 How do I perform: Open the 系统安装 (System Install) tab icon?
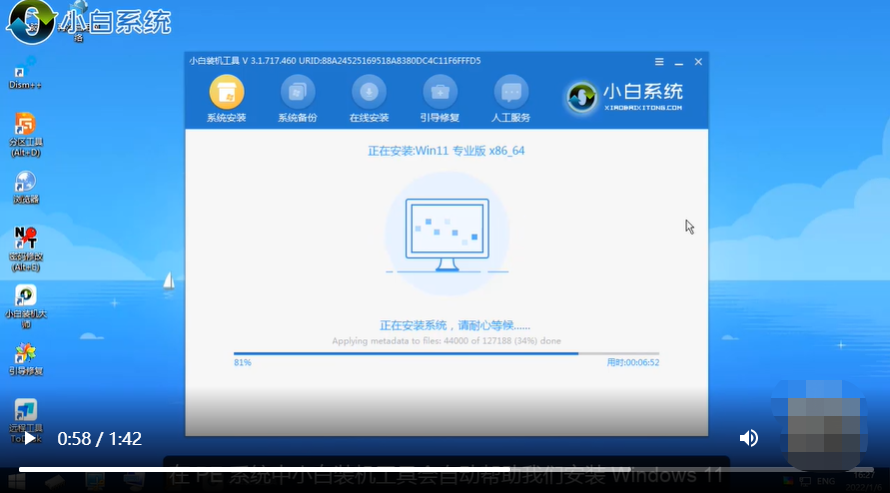click(x=226, y=93)
